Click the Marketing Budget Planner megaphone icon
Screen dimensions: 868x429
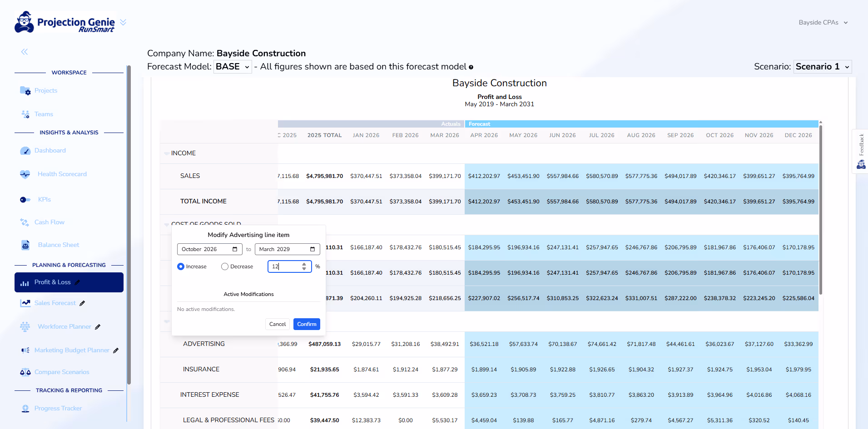click(x=25, y=350)
